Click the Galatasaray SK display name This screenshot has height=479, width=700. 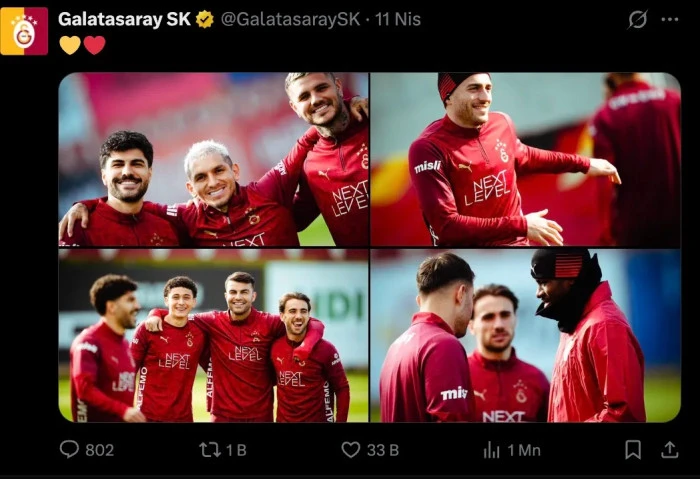coord(124,19)
